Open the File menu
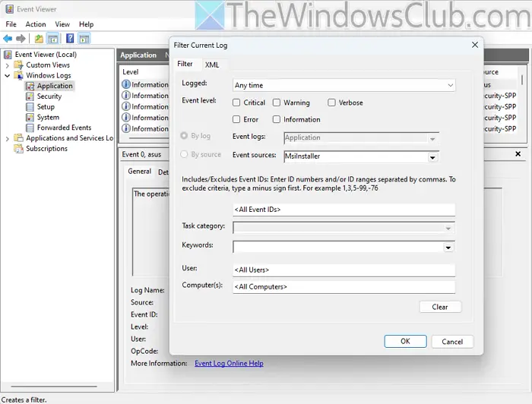 click(11, 24)
